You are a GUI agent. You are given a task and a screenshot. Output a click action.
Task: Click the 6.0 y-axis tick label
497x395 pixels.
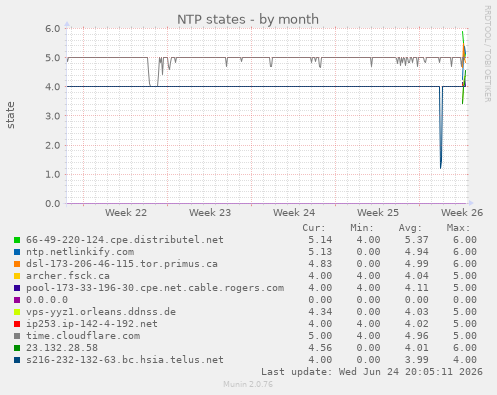[53, 28]
